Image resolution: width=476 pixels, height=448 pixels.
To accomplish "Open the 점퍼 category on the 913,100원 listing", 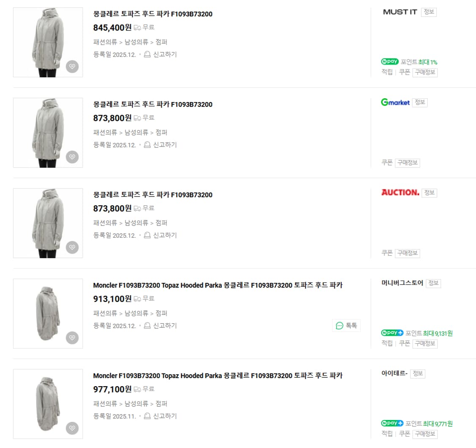I will pyautogui.click(x=162, y=313).
